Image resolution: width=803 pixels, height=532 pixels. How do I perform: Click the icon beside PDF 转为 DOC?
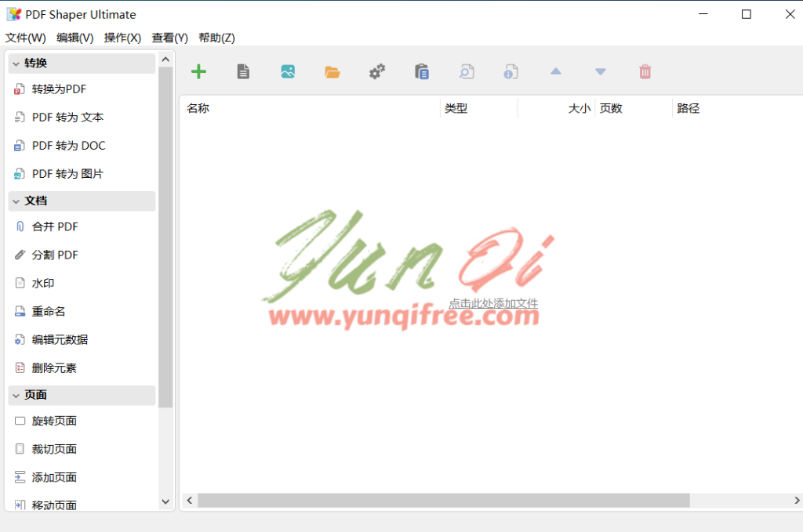20,146
